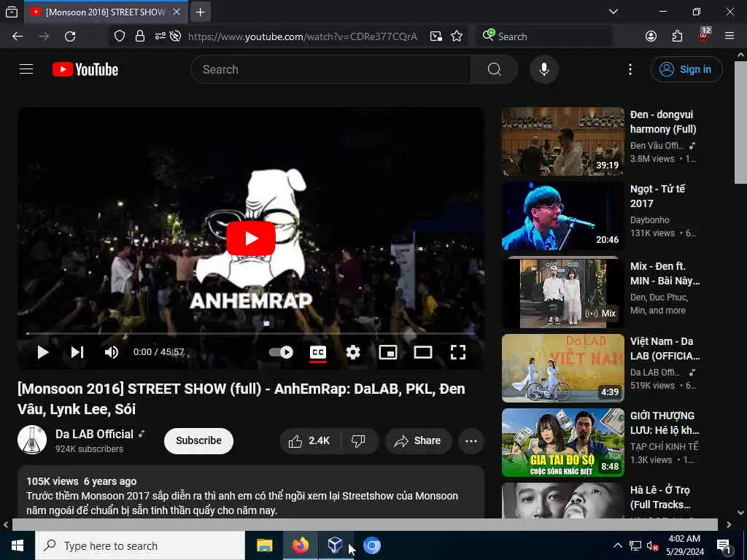
Task: Open the Da LAB Official channel avatar
Action: coord(32,440)
